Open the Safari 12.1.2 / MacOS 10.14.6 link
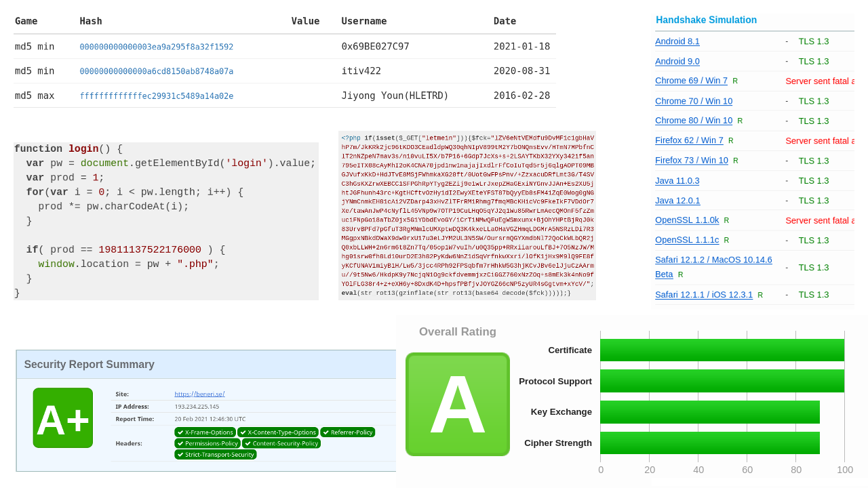The height and width of the screenshot is (488, 868). 713,267
